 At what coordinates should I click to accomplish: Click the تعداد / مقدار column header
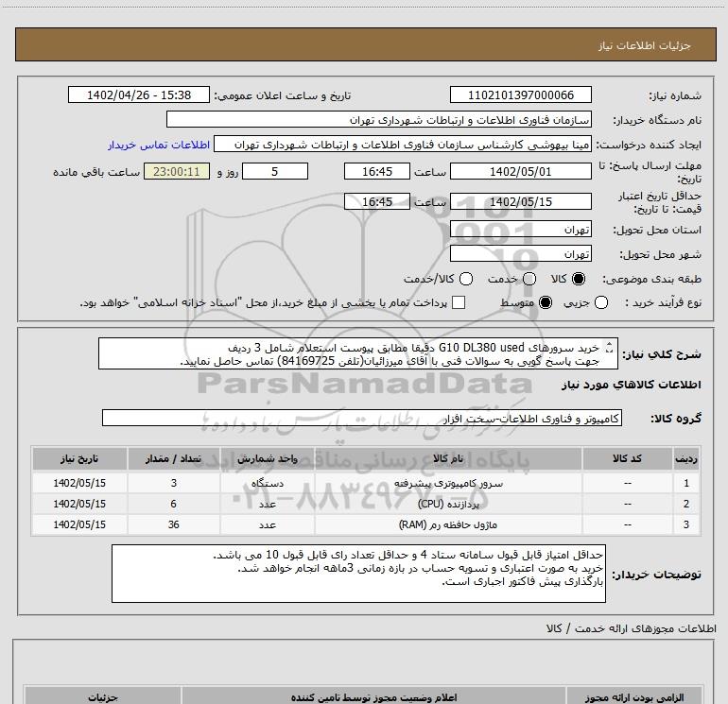[174, 458]
